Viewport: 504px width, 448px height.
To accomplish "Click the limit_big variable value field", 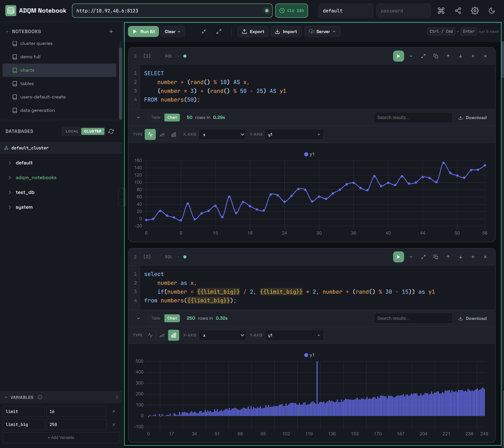I will click(76, 425).
